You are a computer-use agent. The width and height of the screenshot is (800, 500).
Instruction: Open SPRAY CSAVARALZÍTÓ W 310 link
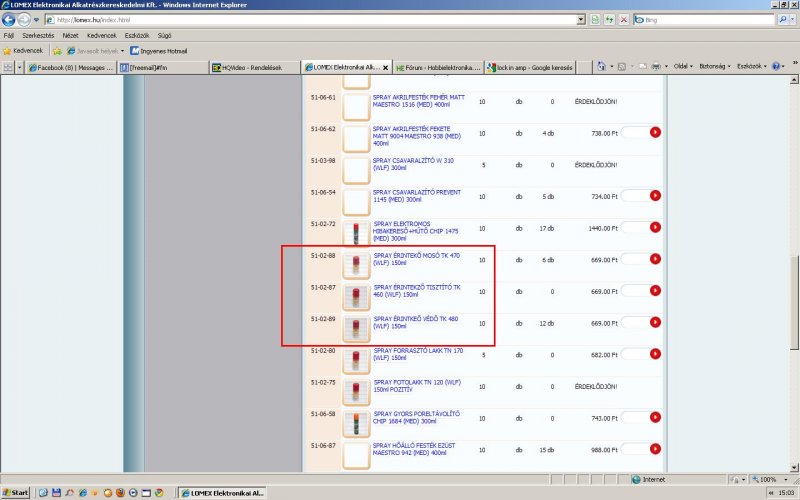click(x=413, y=164)
